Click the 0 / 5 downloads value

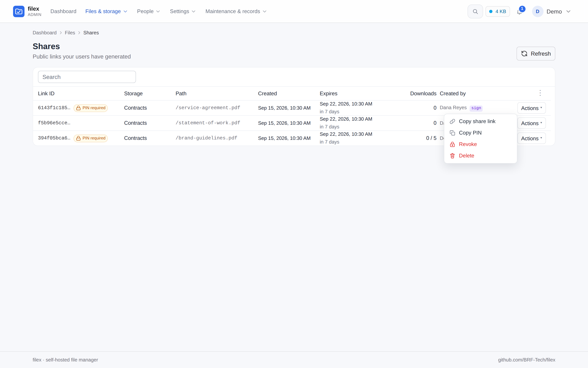[431, 138]
